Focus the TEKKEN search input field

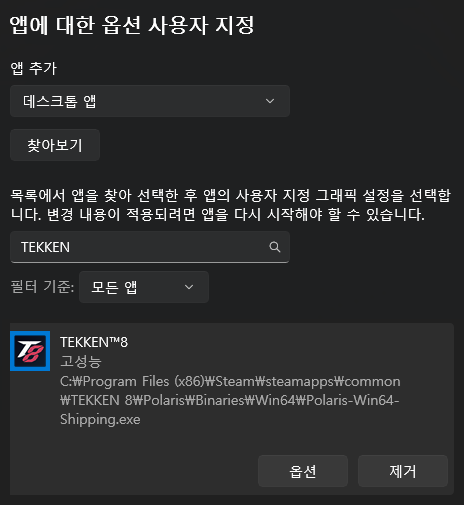(x=150, y=247)
